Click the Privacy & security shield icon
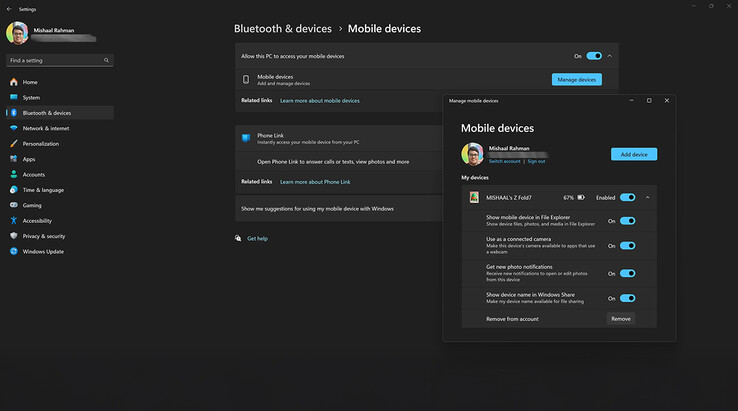 click(14, 236)
